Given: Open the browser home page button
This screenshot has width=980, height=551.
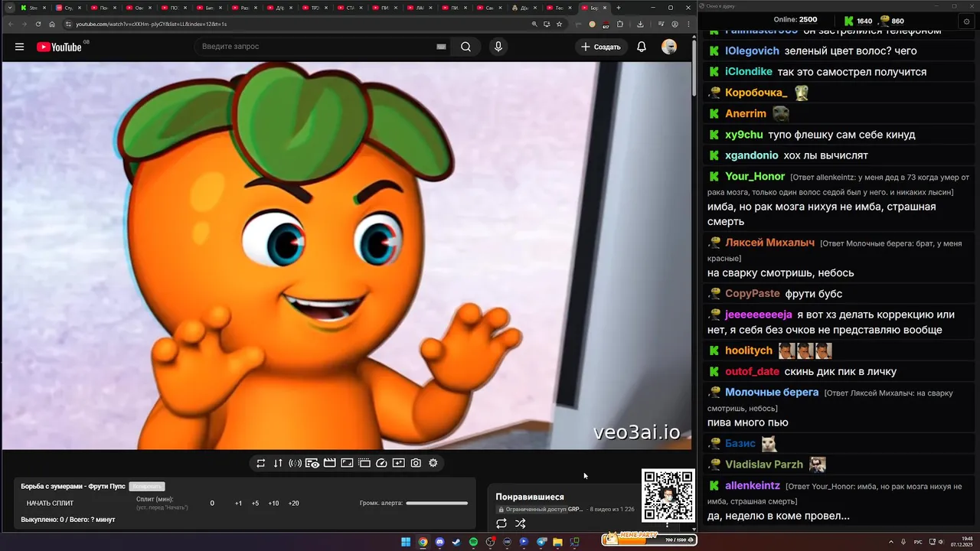Looking at the screenshot, I should [51, 24].
